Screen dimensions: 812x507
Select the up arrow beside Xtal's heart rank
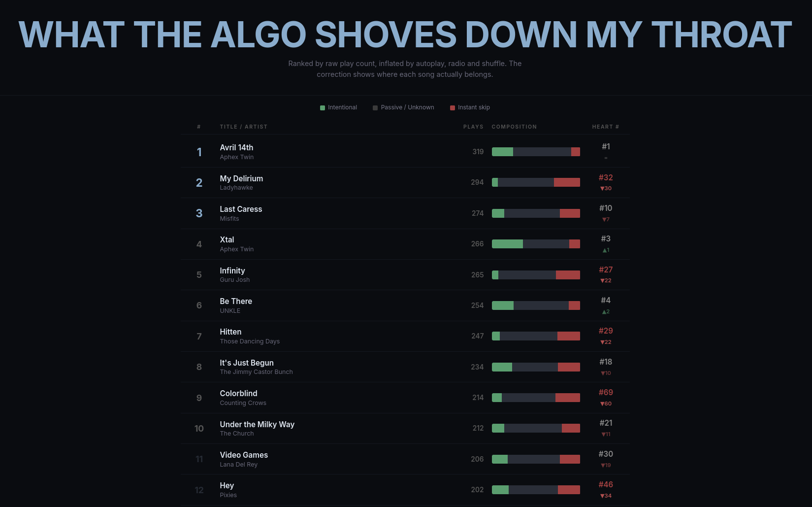click(x=606, y=250)
